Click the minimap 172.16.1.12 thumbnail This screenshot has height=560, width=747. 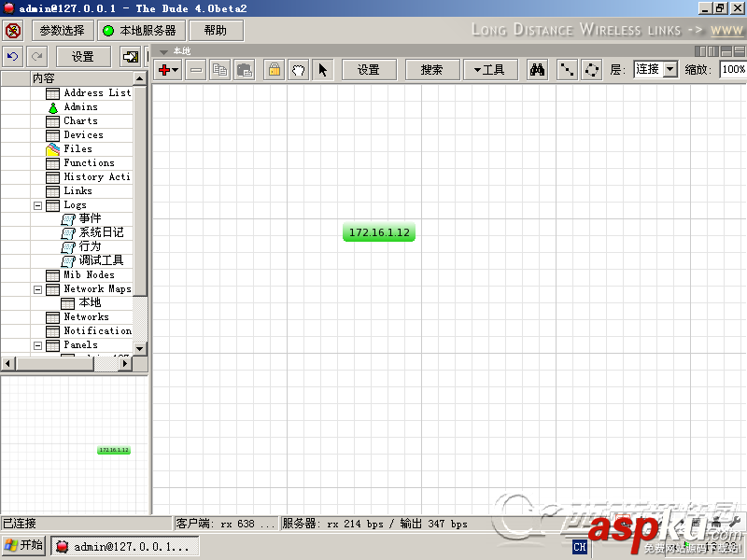click(x=114, y=450)
